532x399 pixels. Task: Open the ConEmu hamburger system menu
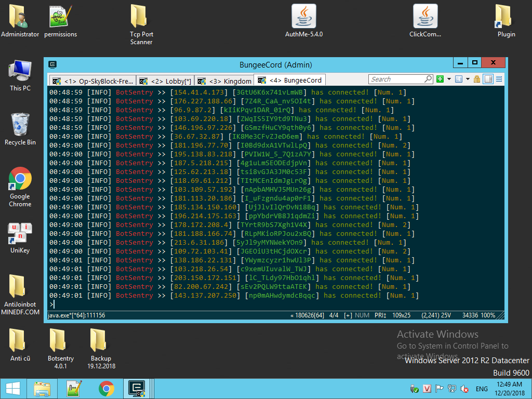499,79
